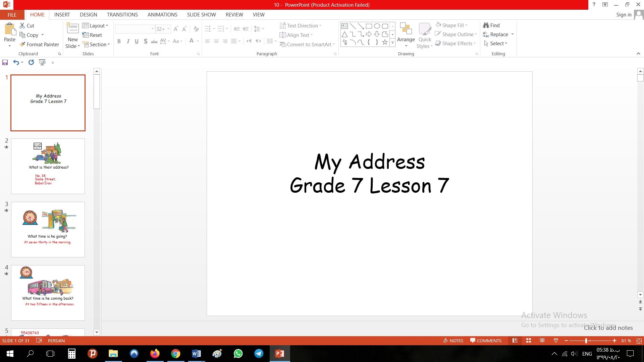Expand the Layout dropdown
Viewport: 644px width, 362px height.
click(x=96, y=25)
